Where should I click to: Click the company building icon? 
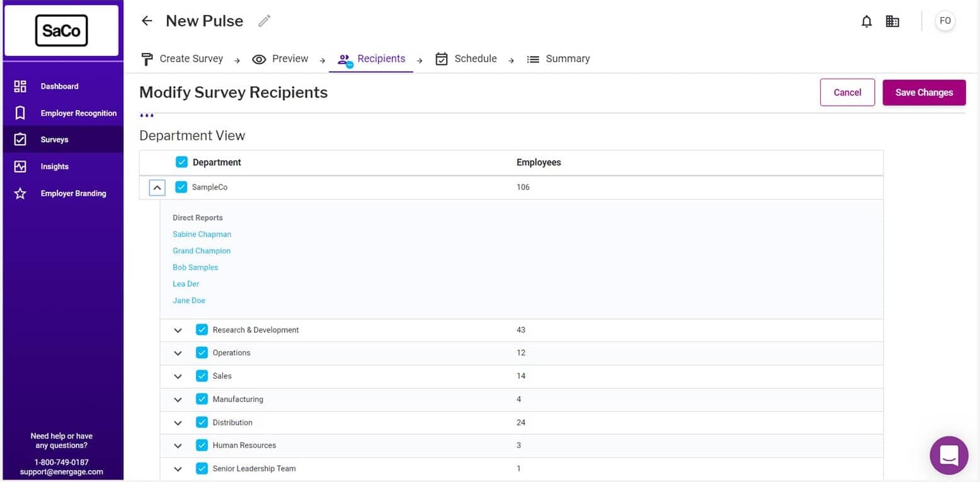[x=892, y=21]
